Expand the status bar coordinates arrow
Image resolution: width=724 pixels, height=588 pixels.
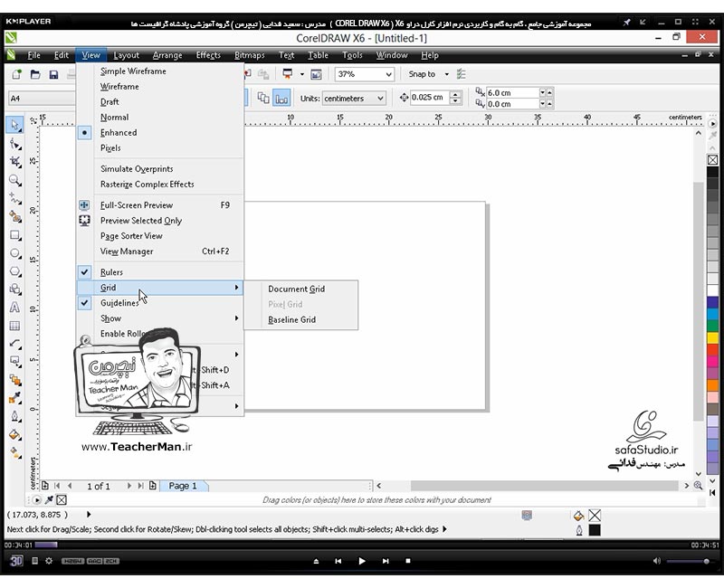pos(89,514)
